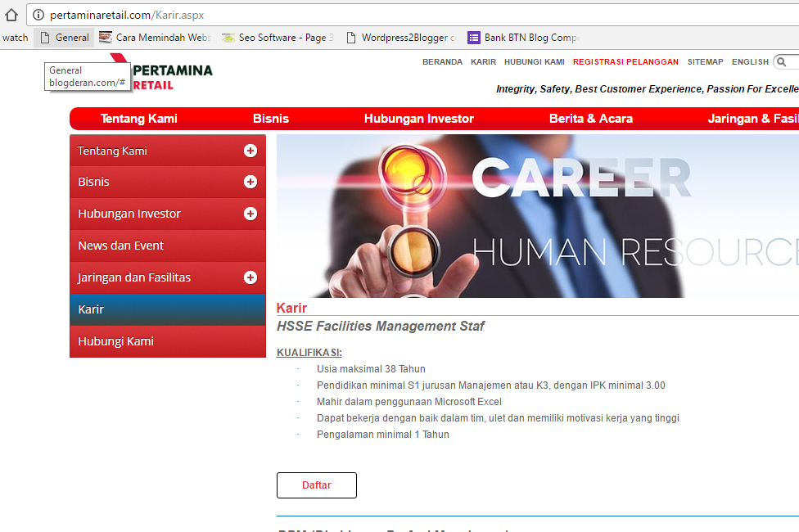Open the watch bookmark

(x=16, y=38)
